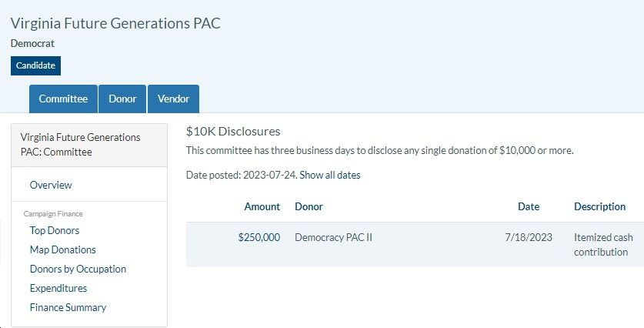
Task: Click the Virginia Future Generations PAC page title
Action: [x=115, y=23]
